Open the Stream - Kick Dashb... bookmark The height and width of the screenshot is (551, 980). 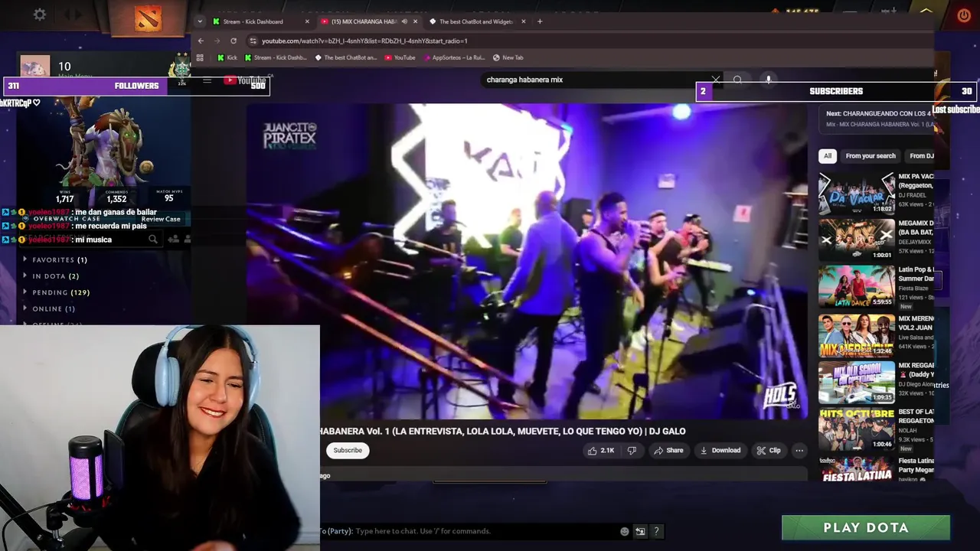(276, 57)
